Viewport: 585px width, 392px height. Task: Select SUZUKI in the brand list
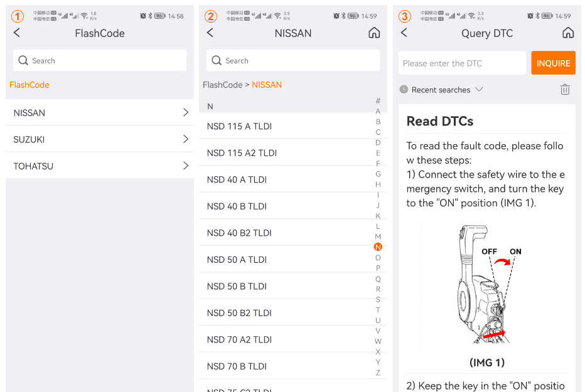click(100, 139)
